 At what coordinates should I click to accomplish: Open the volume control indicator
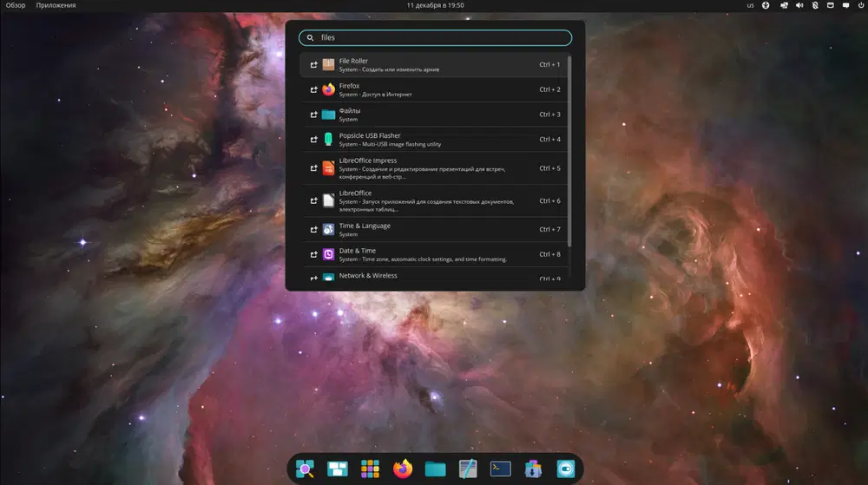799,5
